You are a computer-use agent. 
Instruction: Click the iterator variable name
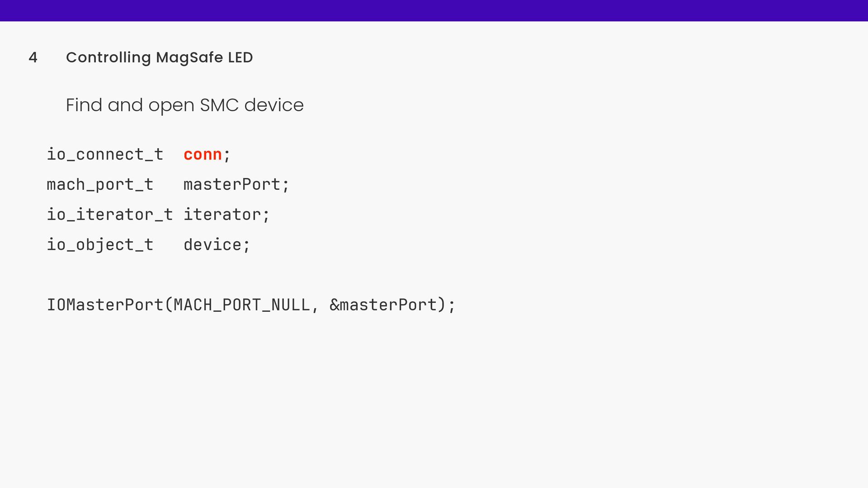point(222,215)
